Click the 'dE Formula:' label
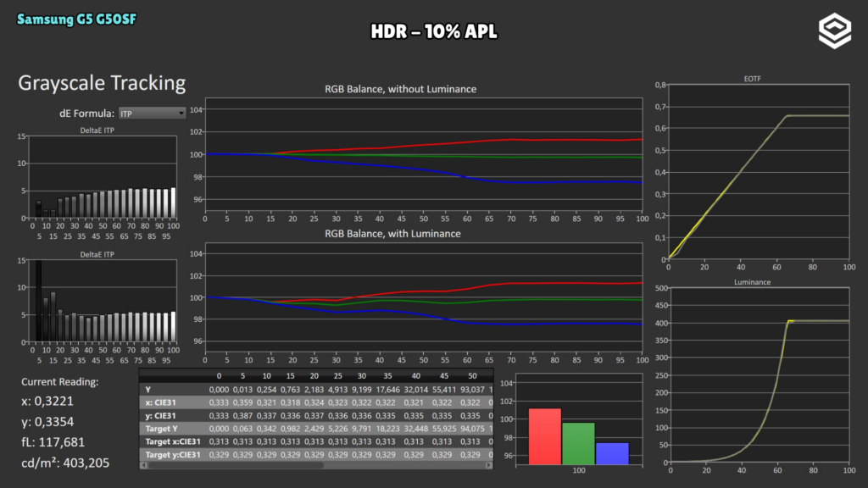 [x=87, y=114]
